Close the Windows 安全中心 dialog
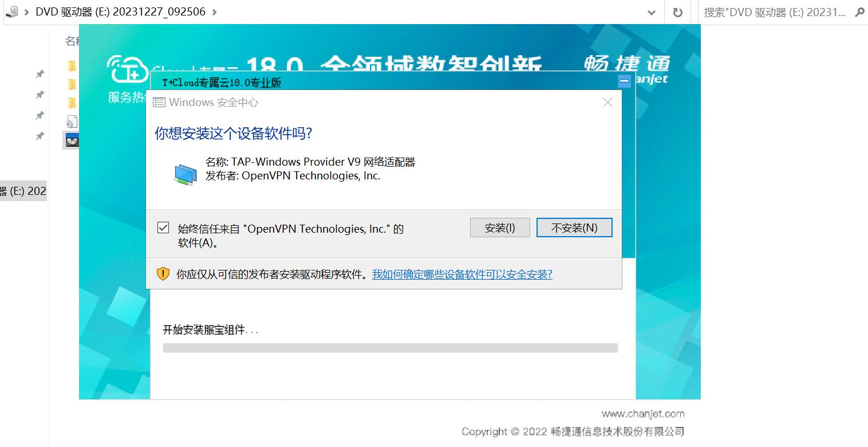 [x=607, y=102]
